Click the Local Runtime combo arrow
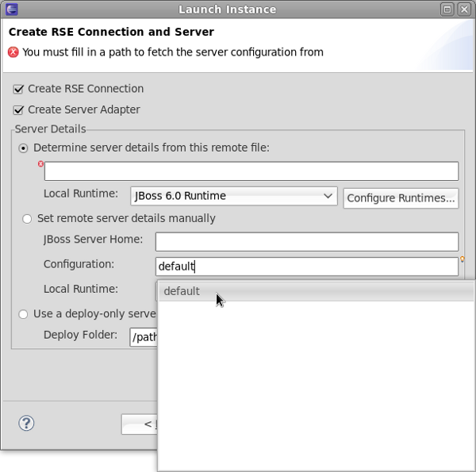 pyautogui.click(x=328, y=196)
